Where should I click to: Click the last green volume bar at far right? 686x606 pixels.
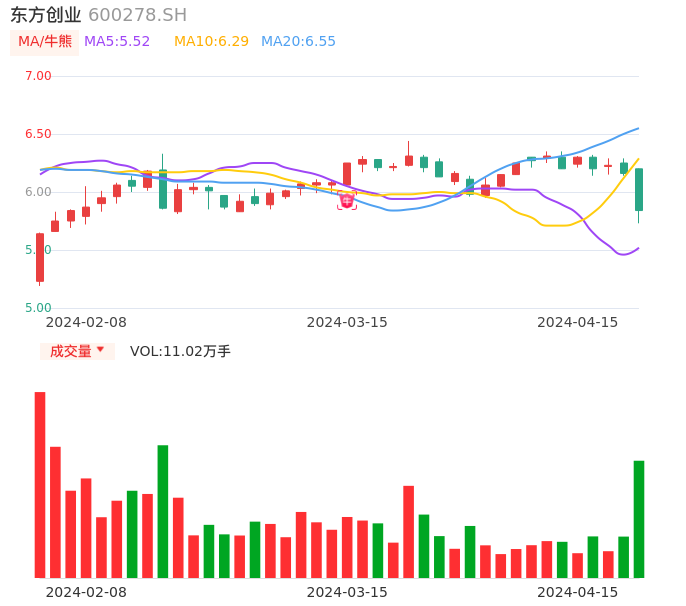(x=639, y=519)
